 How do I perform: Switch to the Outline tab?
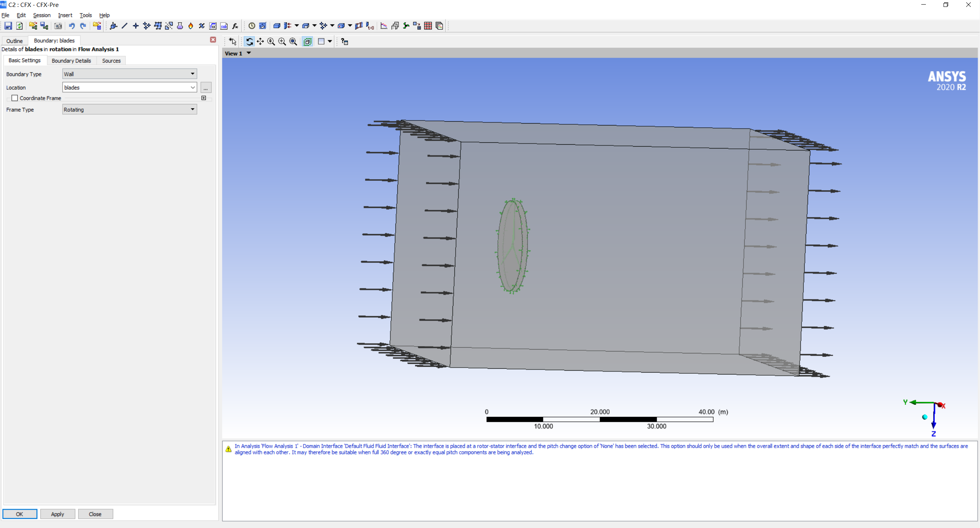coord(15,41)
